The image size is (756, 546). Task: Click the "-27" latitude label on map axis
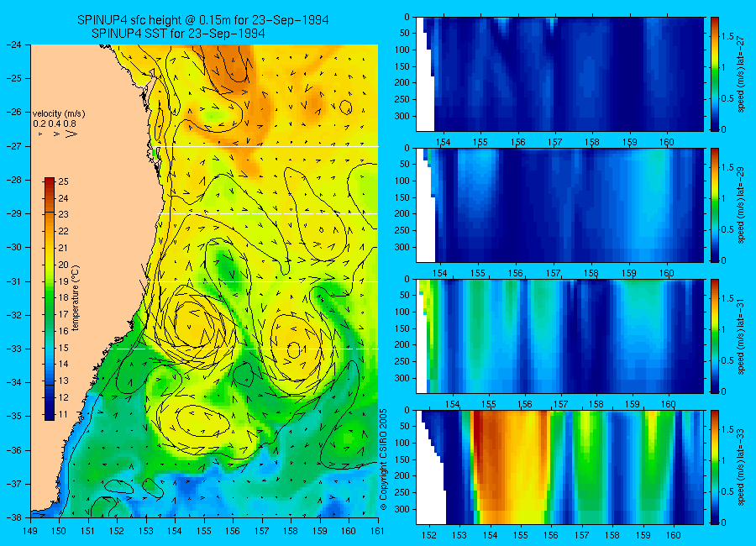point(14,146)
